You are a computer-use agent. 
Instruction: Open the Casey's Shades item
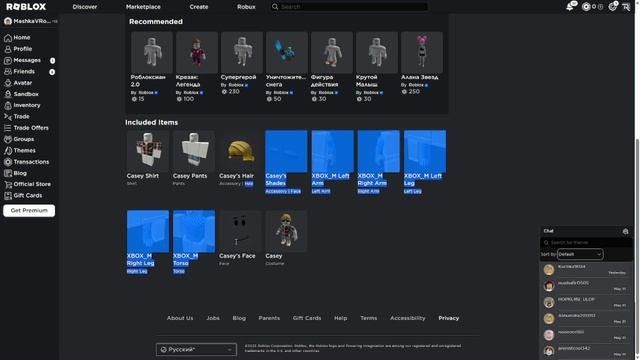click(x=286, y=162)
